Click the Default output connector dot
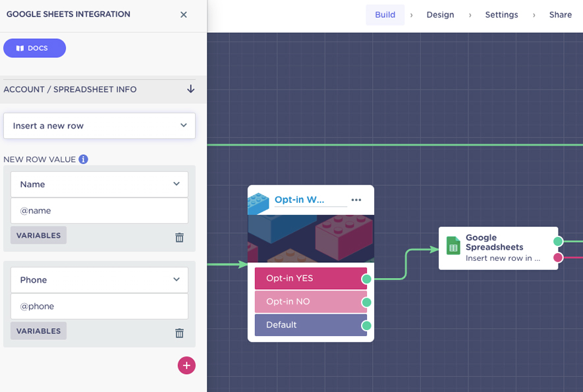 tap(366, 326)
